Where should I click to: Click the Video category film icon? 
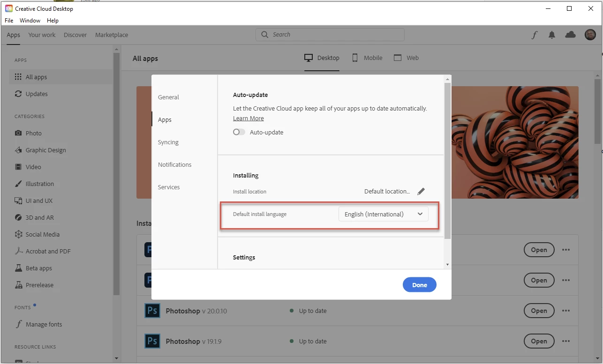(x=18, y=167)
